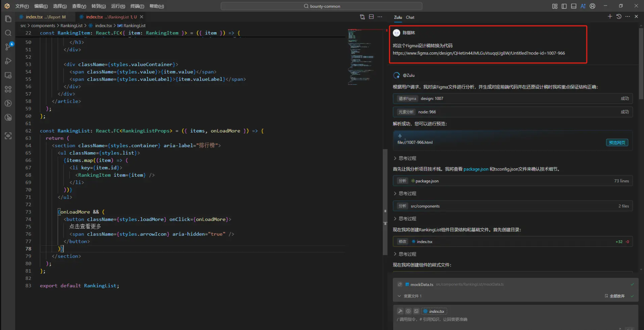Open the 转到(G) menu
The height and width of the screenshot is (330, 644).
tap(99, 6)
